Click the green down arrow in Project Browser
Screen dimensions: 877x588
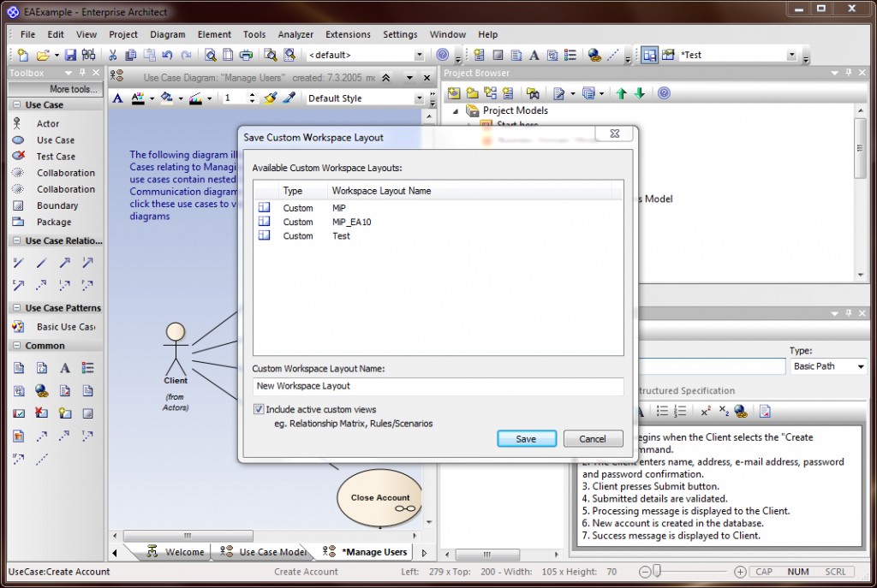point(640,93)
